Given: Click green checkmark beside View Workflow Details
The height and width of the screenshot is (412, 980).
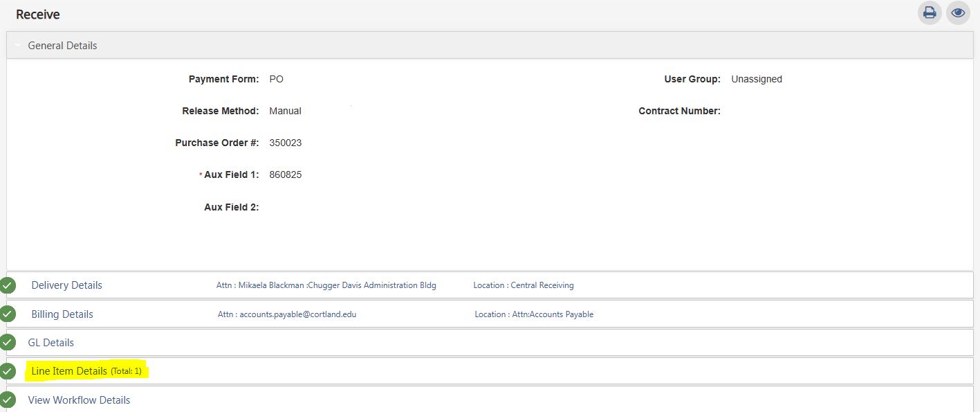Looking at the screenshot, I should (8, 400).
